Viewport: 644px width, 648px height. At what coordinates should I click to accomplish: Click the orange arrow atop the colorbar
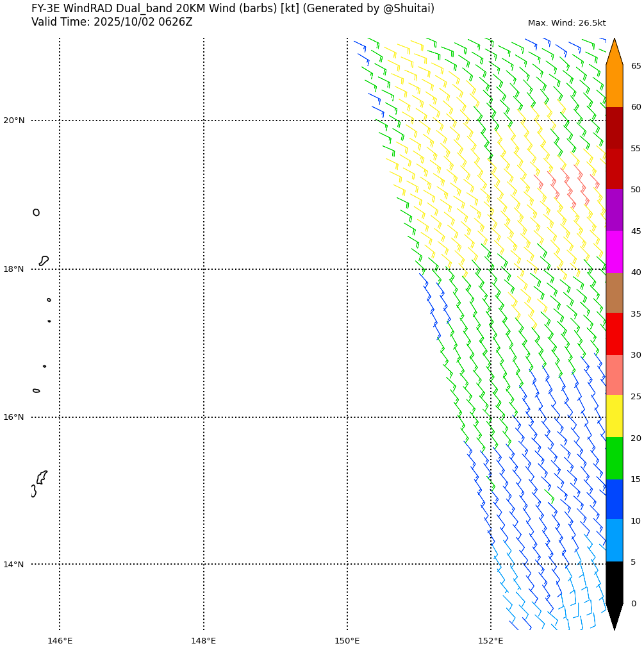[614, 54]
